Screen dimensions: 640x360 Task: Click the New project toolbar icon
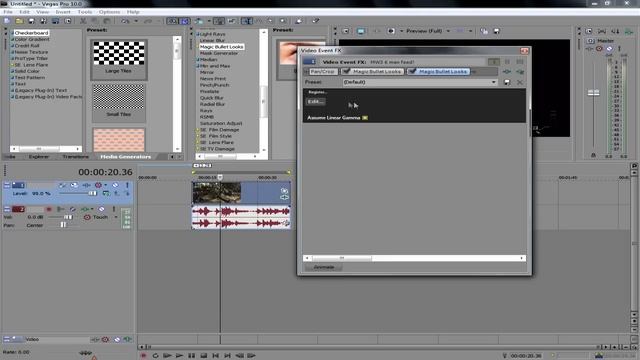[x=7, y=21]
